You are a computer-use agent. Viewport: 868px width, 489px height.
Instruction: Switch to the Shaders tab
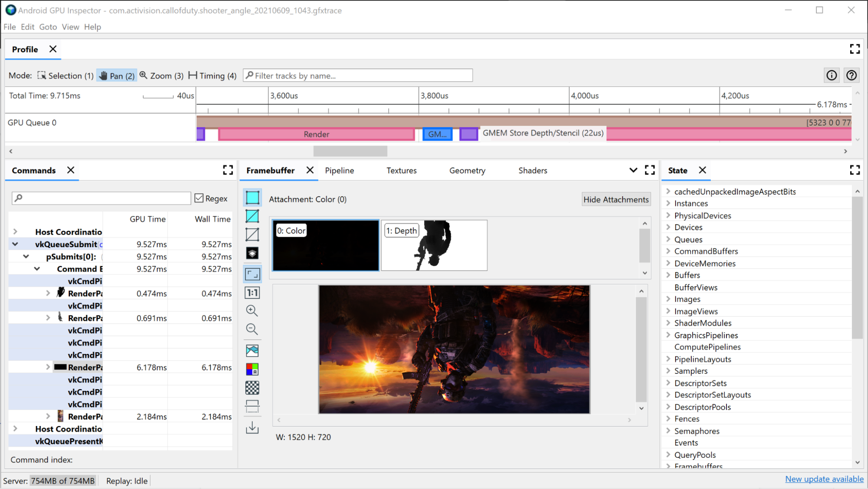coord(532,170)
